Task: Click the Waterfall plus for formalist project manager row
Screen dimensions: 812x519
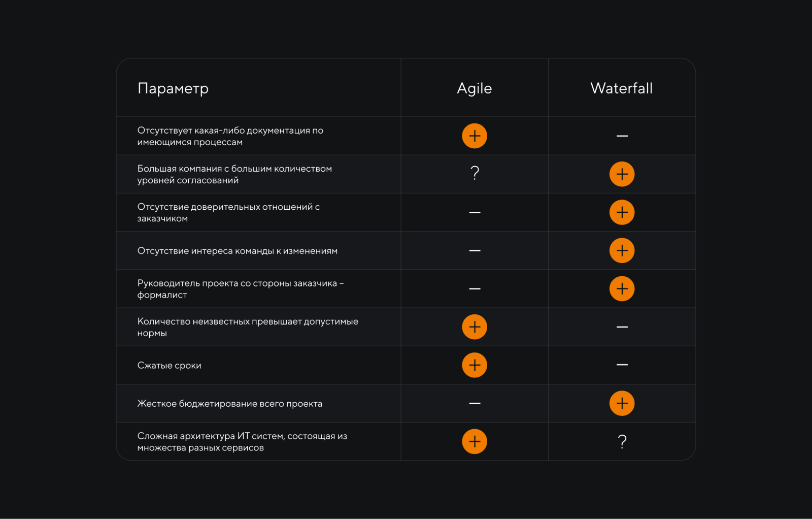Action: pos(622,289)
